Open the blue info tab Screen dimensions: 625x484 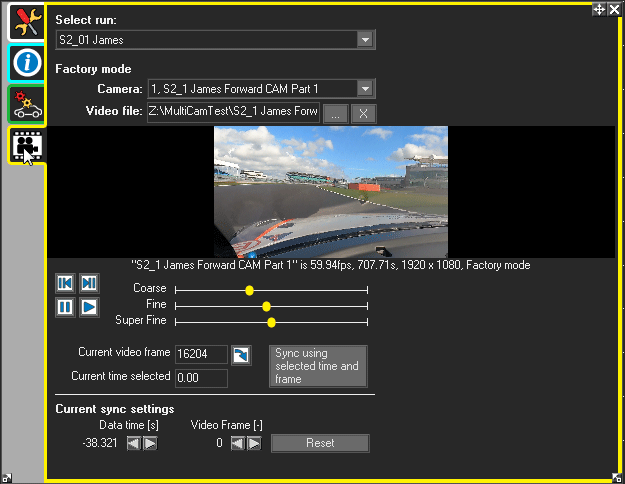tap(23, 63)
